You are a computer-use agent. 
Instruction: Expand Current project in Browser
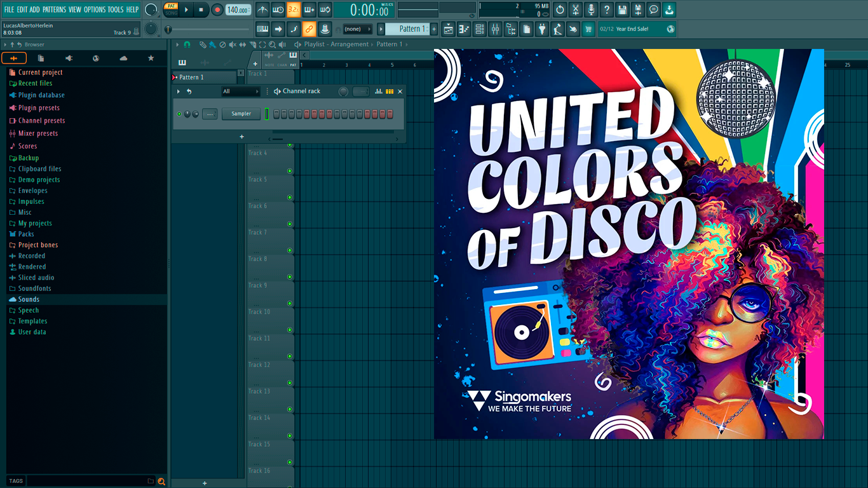40,72
